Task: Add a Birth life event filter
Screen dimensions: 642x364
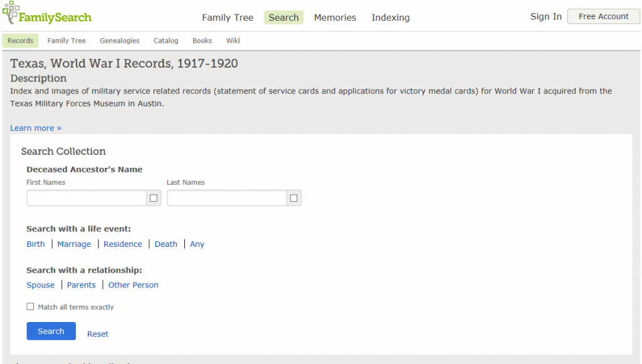Action: [36, 244]
